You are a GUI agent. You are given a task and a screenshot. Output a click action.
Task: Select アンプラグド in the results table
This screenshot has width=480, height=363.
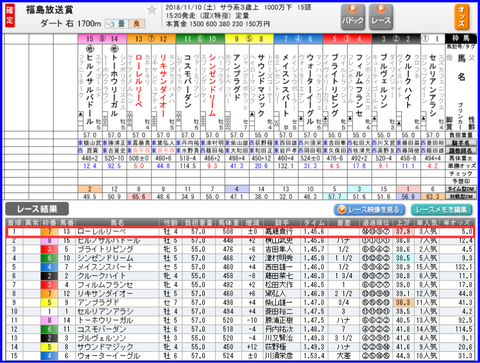click(98, 303)
